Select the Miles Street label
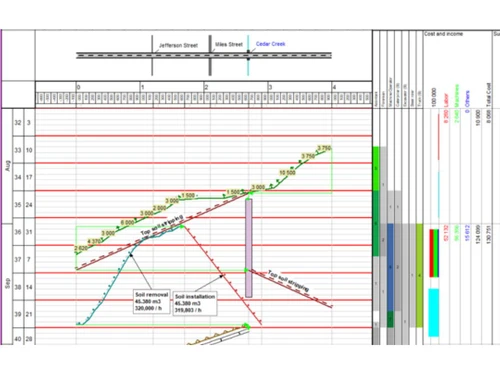This screenshot has height=375, width=500. (x=229, y=44)
